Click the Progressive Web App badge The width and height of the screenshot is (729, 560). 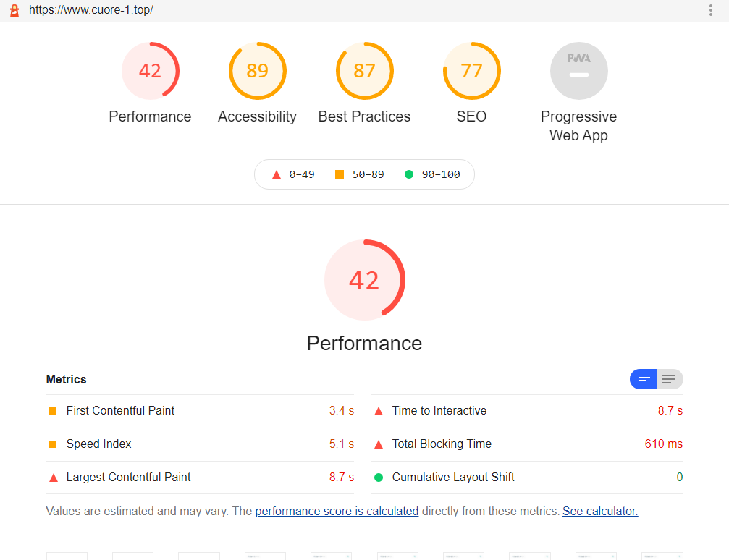click(578, 71)
